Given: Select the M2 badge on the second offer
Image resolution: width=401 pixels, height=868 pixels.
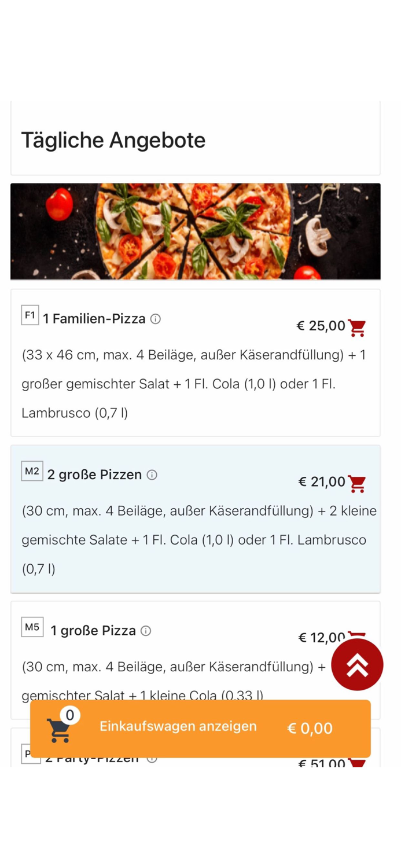Looking at the screenshot, I should click(x=32, y=471).
